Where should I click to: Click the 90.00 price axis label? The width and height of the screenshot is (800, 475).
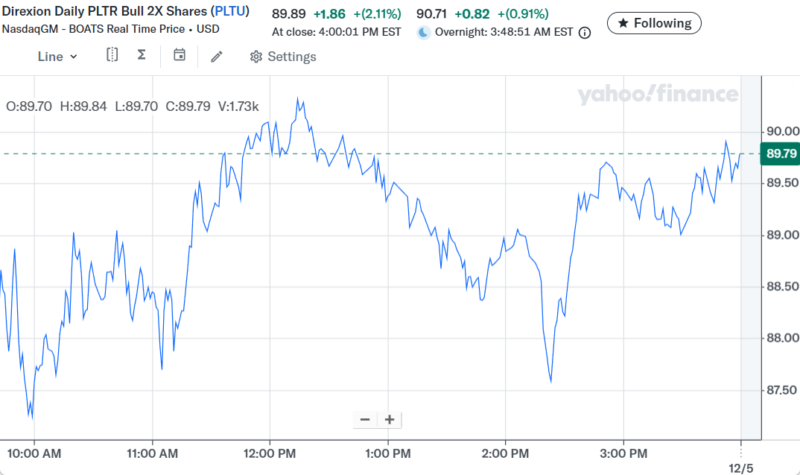(779, 131)
